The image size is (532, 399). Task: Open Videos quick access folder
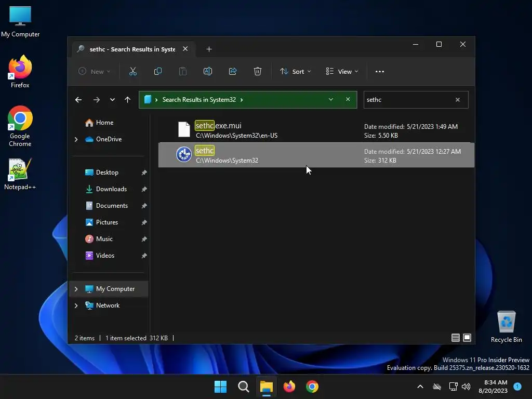pos(105,256)
